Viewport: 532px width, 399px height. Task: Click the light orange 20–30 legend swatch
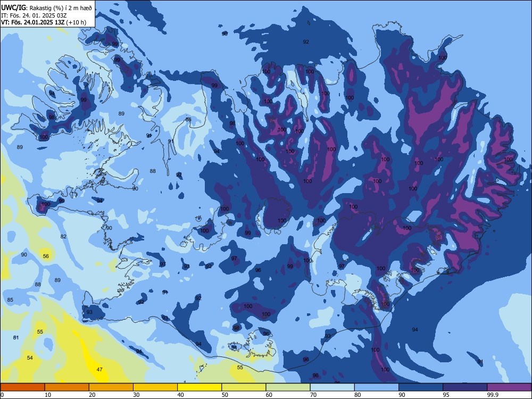pyautogui.click(x=111, y=387)
